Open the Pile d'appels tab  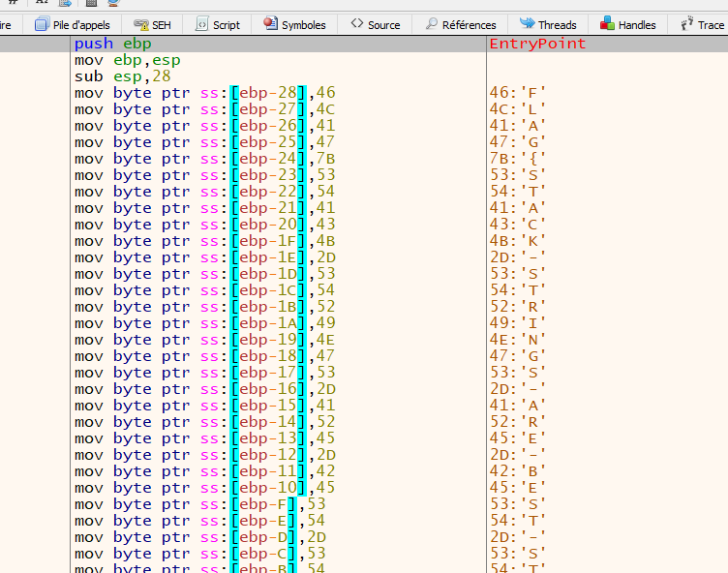coord(73,24)
